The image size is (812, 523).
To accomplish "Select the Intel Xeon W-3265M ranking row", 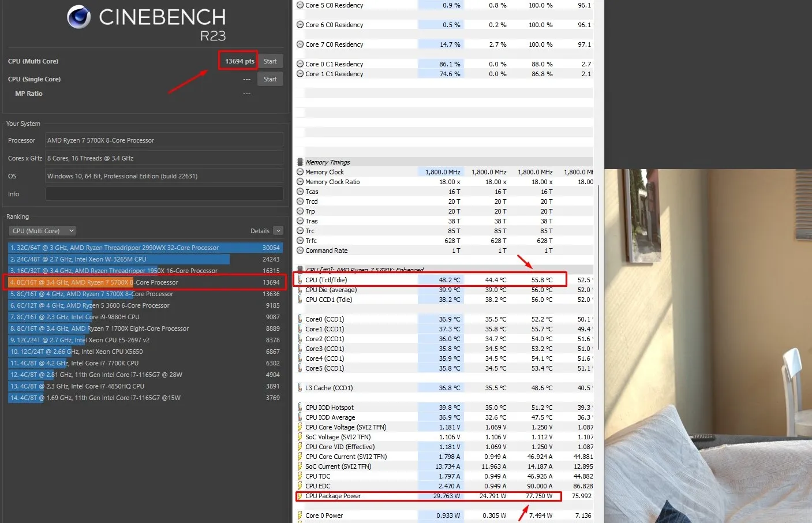I will pyautogui.click(x=145, y=259).
